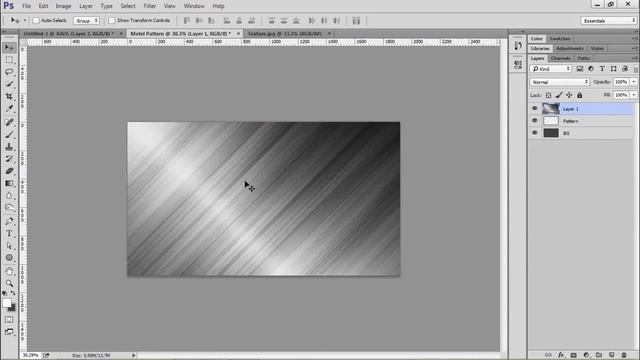Select the Ellipse shape tool
This screenshot has height=360, width=640.
[9, 258]
